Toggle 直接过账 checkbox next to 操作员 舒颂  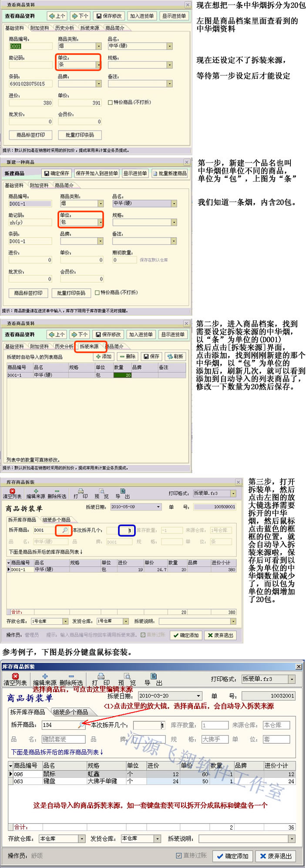click(179, 855)
